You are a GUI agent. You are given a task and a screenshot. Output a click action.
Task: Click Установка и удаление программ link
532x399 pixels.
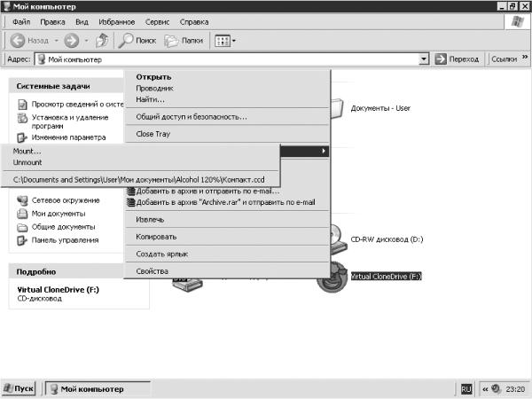(x=70, y=121)
